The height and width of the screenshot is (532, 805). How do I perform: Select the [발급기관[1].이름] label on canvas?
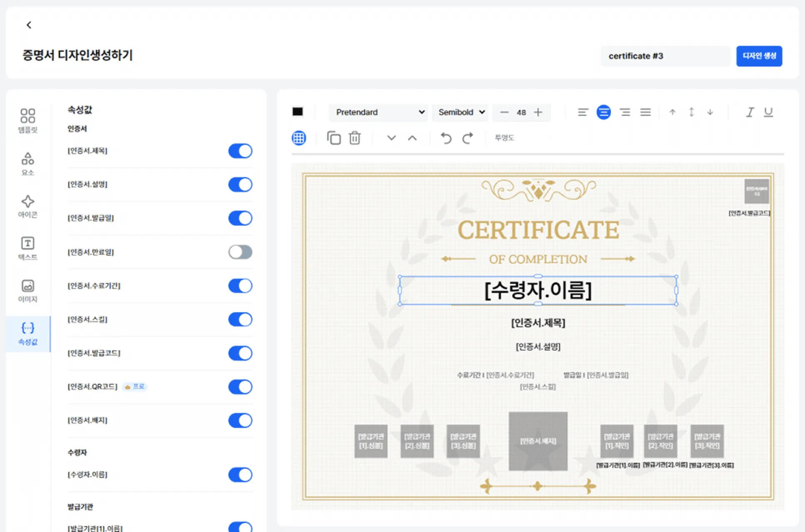point(618,465)
